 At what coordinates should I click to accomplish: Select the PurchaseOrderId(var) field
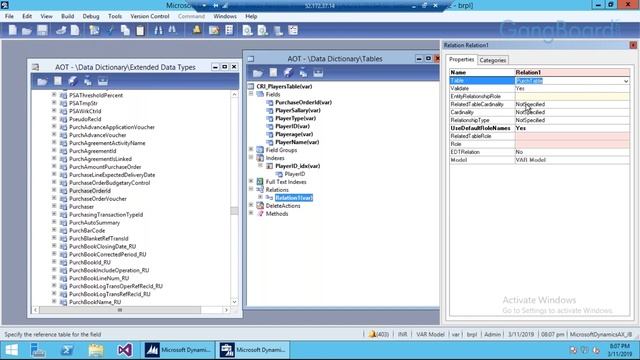tap(303, 102)
